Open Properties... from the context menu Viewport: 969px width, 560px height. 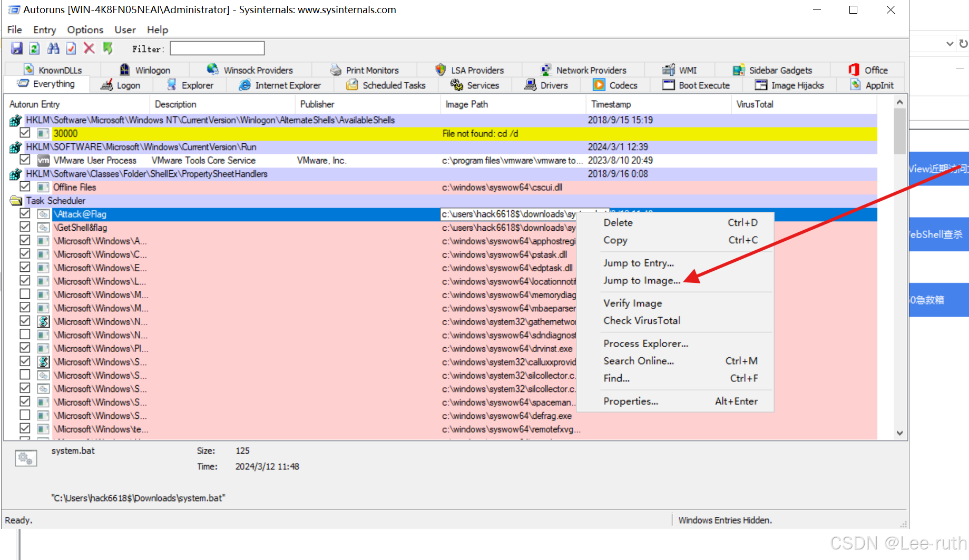[676, 401]
